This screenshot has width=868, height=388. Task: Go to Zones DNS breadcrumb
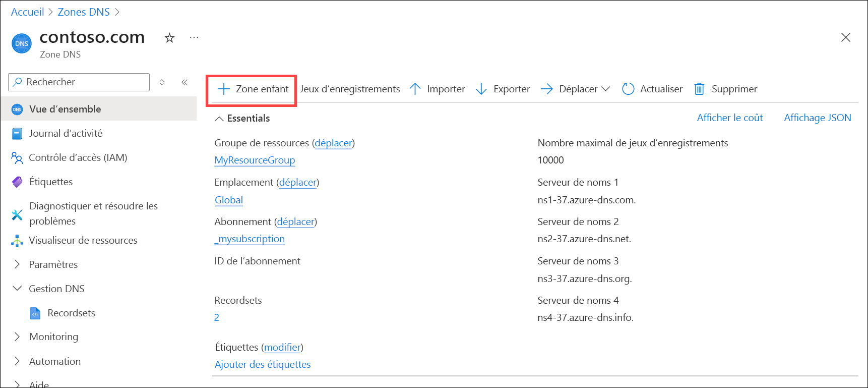[84, 12]
